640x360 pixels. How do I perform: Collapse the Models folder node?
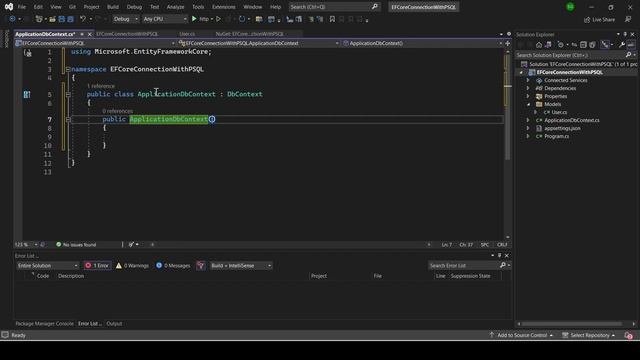529,104
